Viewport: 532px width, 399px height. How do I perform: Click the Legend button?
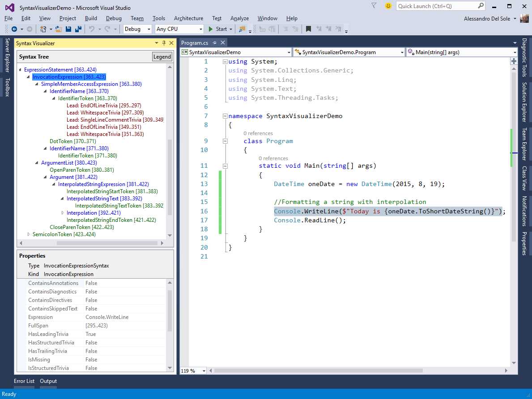[162, 57]
